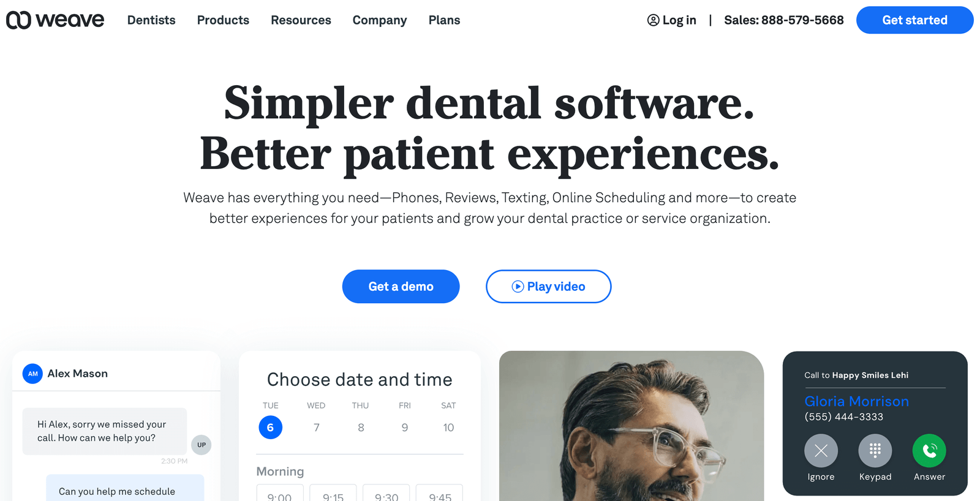Click the Keypad icon on call card
This screenshot has height=501, width=980.
point(875,451)
